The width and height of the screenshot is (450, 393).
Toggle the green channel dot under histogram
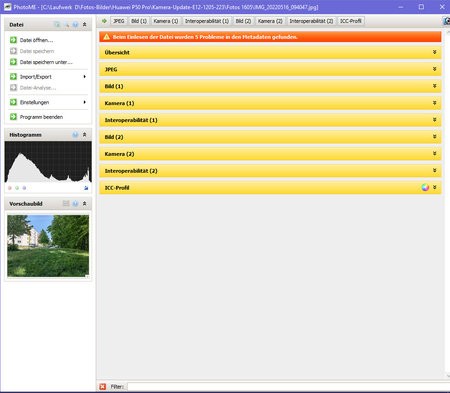[x=17, y=188]
